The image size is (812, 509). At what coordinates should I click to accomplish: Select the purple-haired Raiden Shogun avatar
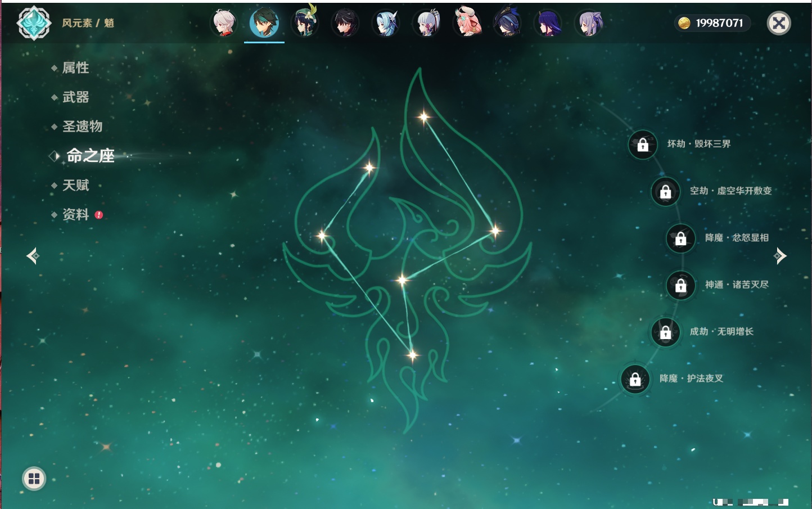pyautogui.click(x=548, y=23)
